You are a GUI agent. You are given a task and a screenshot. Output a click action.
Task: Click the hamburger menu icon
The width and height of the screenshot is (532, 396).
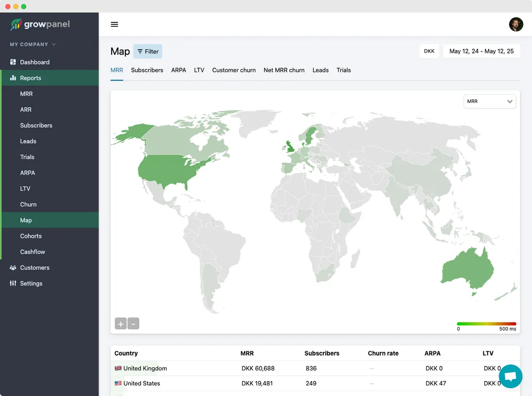(x=115, y=24)
